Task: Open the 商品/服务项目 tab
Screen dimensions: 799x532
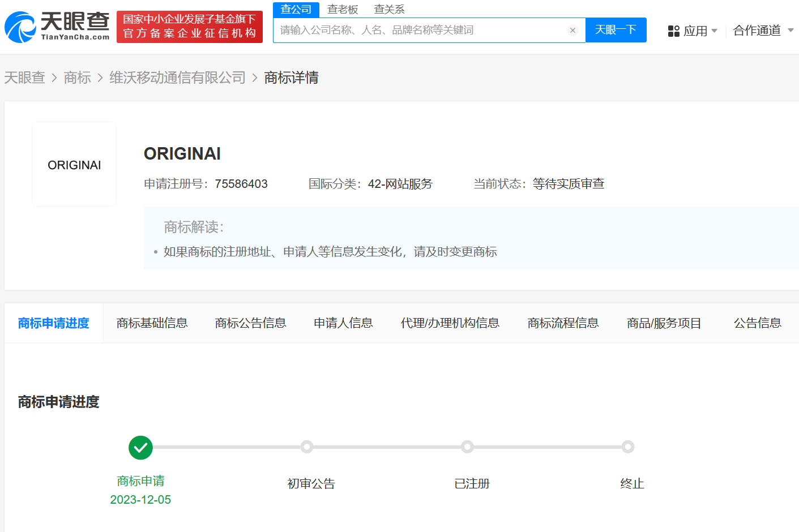Action: click(664, 323)
